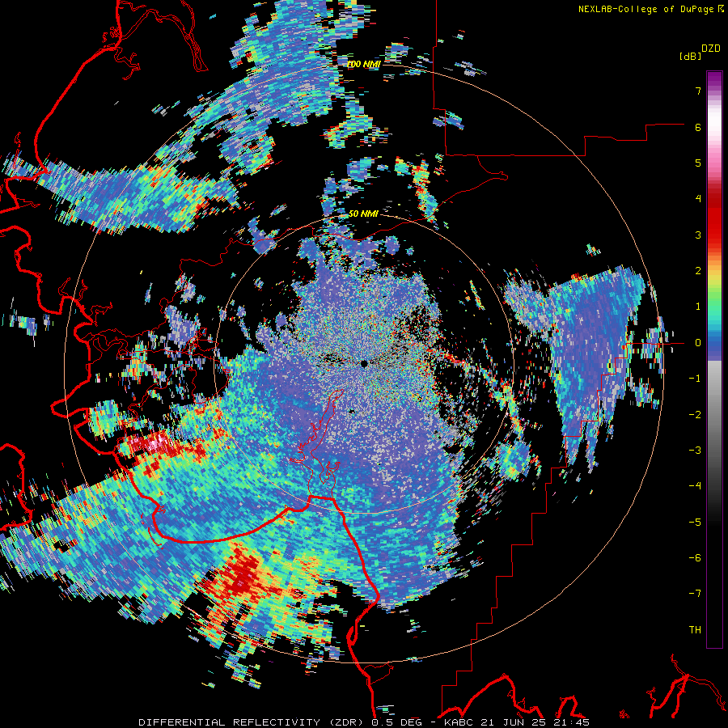Click the 7 value on the color scale
Image resolution: width=728 pixels, height=728 pixels.
(698, 91)
